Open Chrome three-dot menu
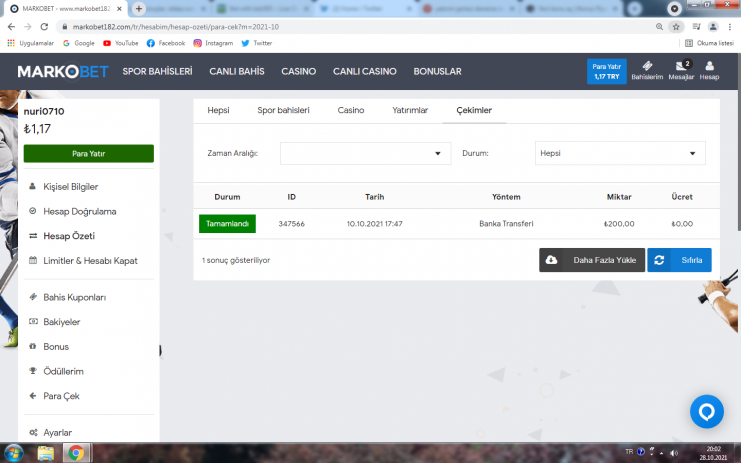 [x=729, y=27]
